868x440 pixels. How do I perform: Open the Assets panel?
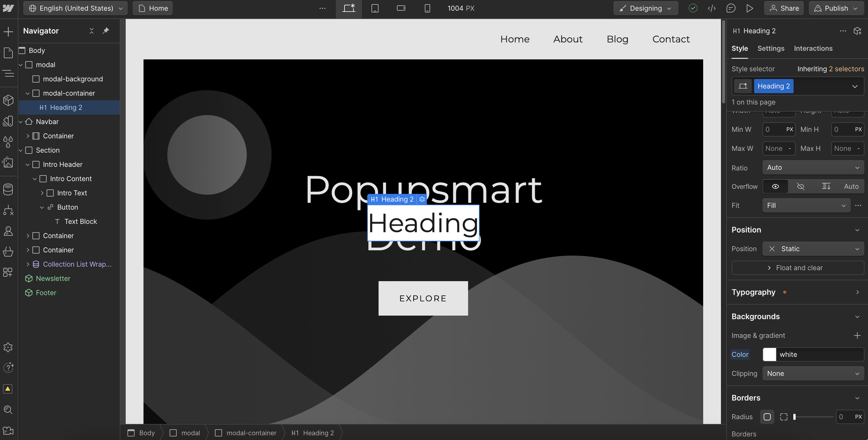8,163
